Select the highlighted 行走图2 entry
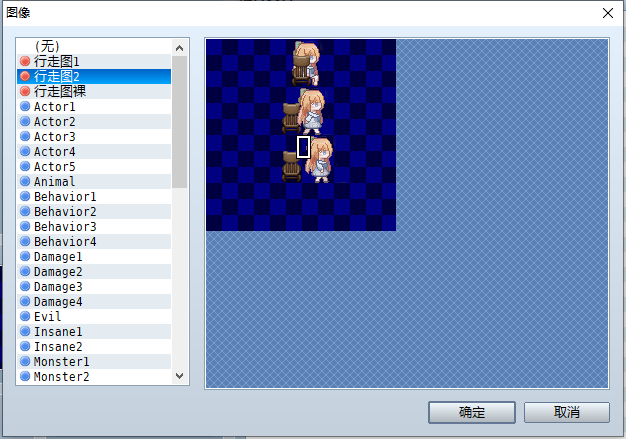626x439 pixels. (94, 76)
